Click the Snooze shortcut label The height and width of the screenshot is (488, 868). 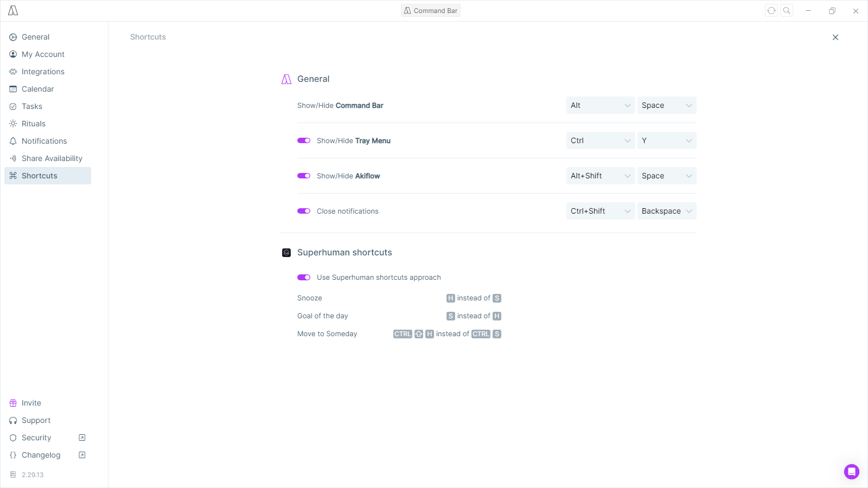pos(310,298)
